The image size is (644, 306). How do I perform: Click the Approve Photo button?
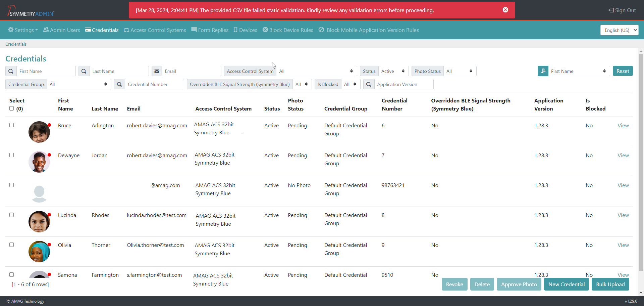(519, 284)
